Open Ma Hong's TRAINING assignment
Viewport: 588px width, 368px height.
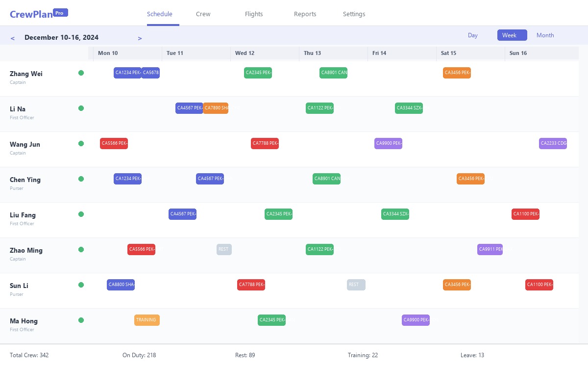[147, 320]
